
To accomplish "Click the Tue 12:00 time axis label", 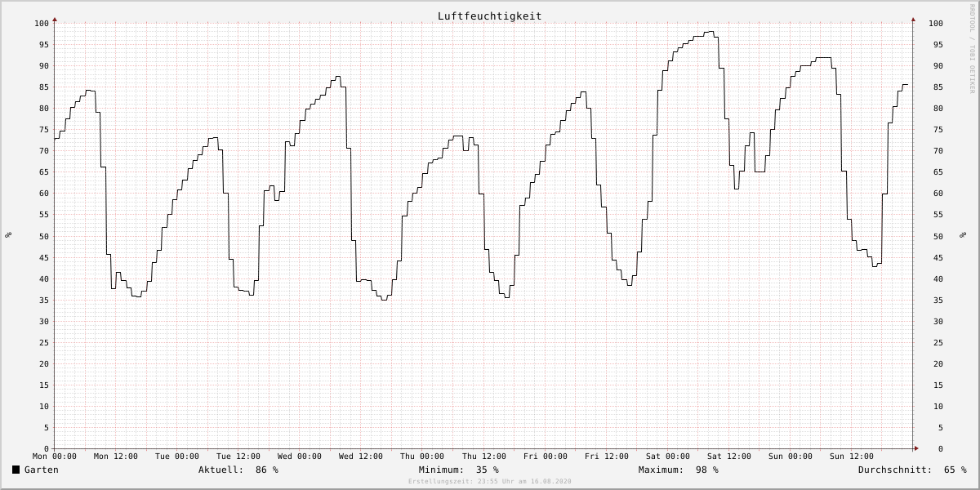I will pyautogui.click(x=238, y=457).
